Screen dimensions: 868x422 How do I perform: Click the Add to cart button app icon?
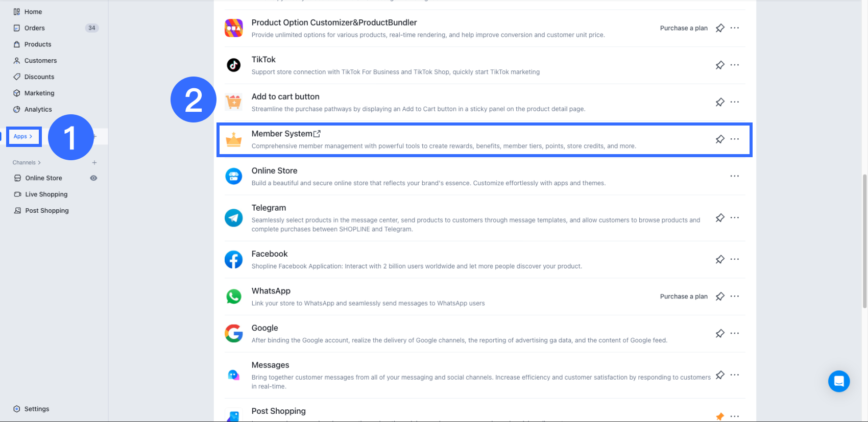tap(233, 102)
